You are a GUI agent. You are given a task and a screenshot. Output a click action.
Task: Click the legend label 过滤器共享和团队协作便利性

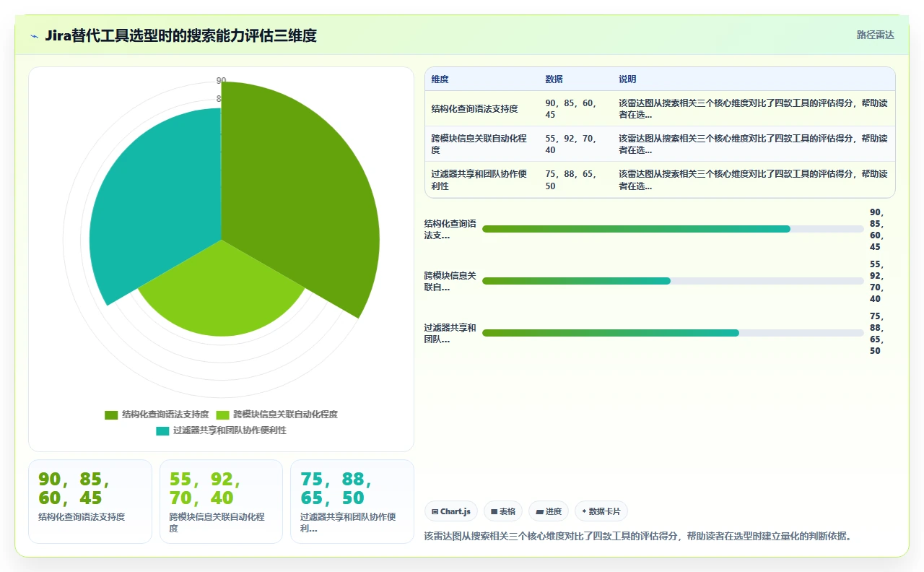point(230,430)
